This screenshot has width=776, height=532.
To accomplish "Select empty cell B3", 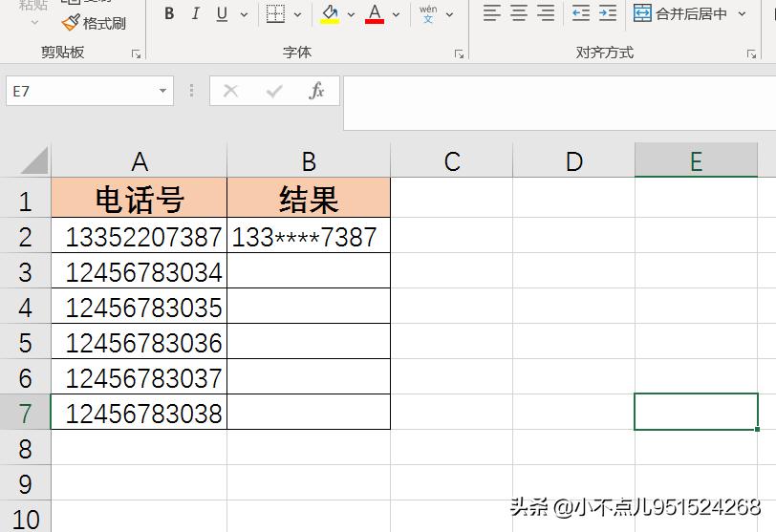I will click(x=309, y=271).
